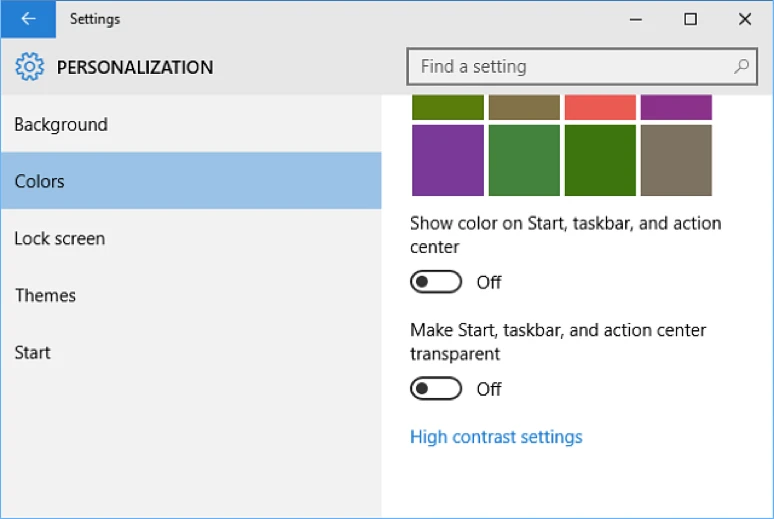Pick the large purple color swatch

(x=448, y=160)
